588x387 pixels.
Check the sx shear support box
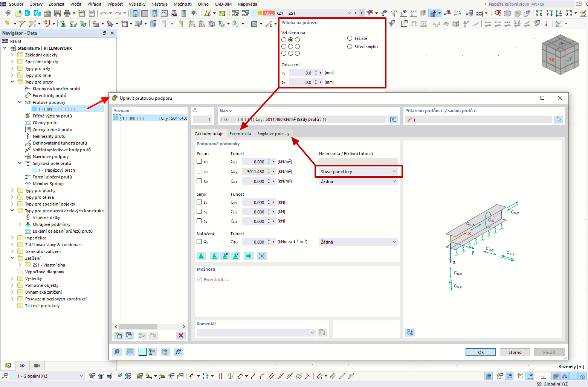tap(199, 202)
